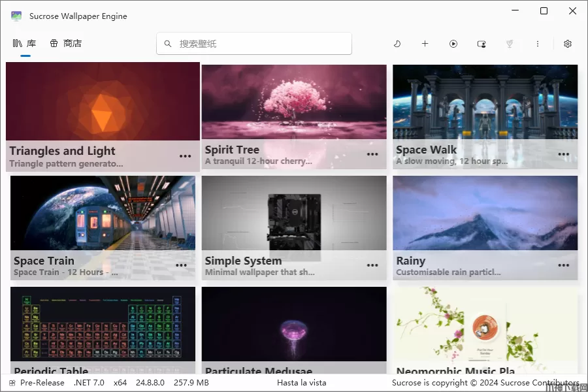
Task: Open the vertical three-dot overflow menu
Action: point(538,44)
